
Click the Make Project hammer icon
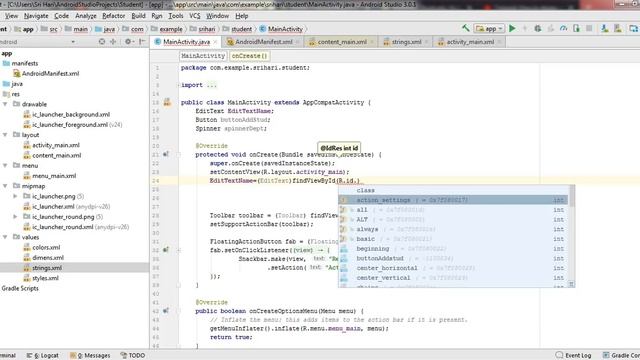tap(466, 28)
